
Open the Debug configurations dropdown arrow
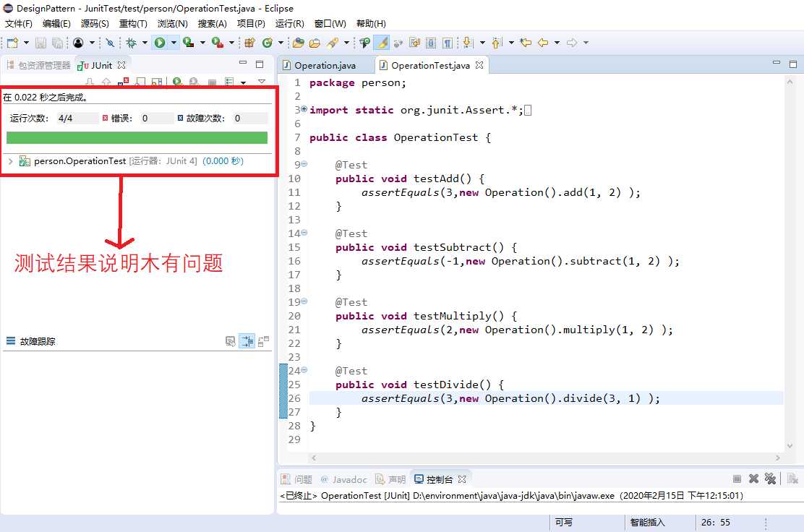145,43
